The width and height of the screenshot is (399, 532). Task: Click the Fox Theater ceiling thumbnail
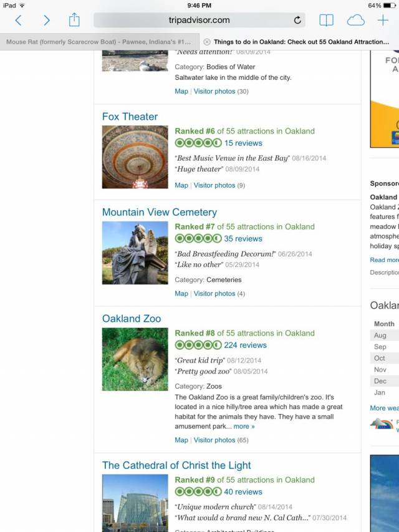click(x=135, y=157)
